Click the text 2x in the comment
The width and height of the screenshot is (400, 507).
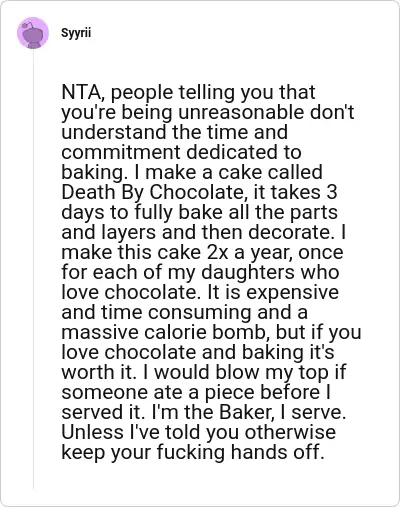218,252
